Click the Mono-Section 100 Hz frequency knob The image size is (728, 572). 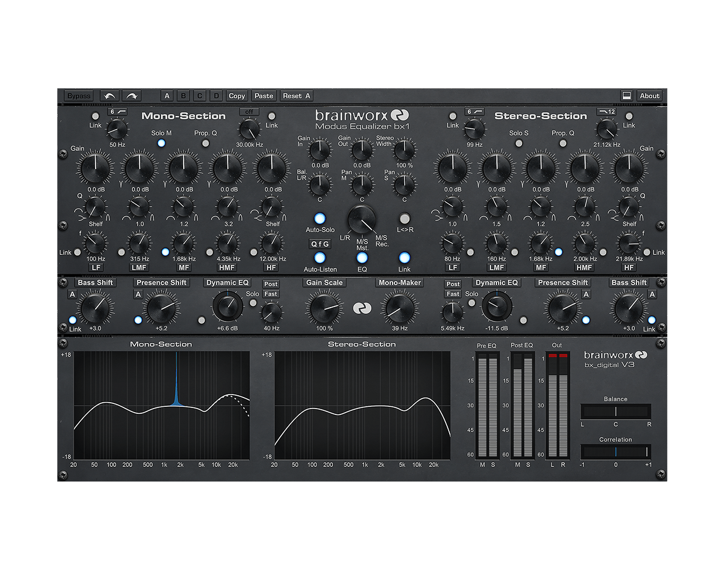pyautogui.click(x=95, y=243)
